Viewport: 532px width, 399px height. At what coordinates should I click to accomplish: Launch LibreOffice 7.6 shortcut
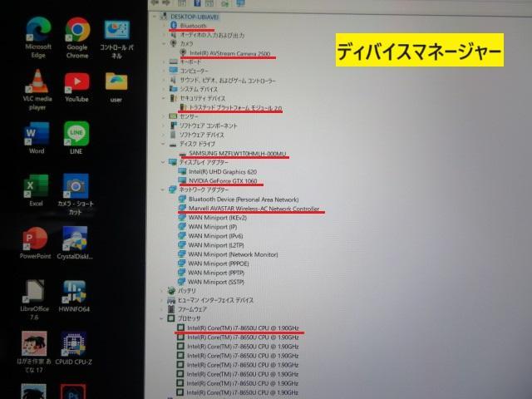click(34, 300)
